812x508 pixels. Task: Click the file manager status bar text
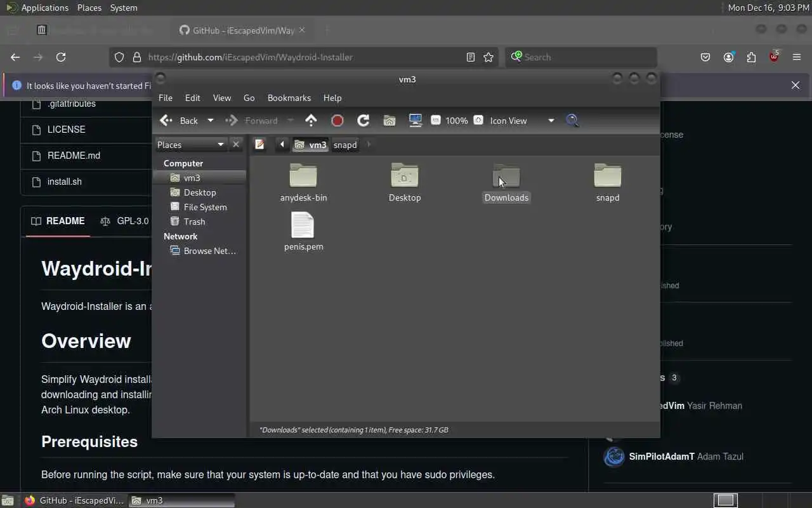[354, 430]
